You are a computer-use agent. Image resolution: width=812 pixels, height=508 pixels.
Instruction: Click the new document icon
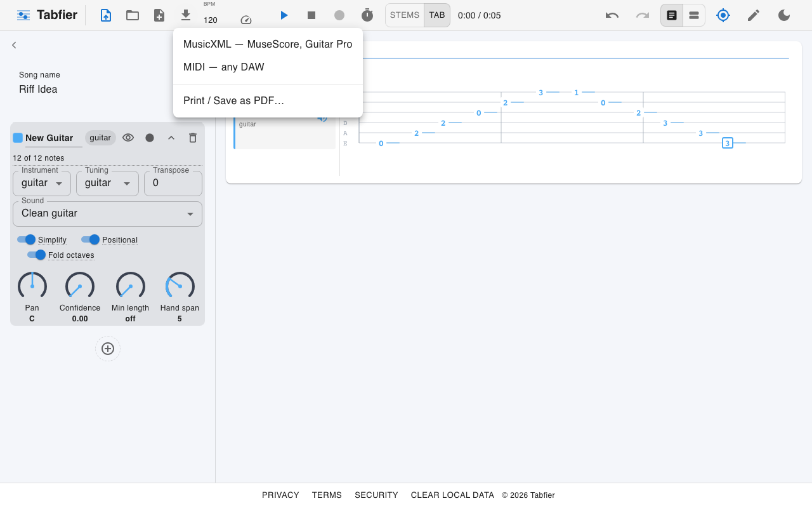[159, 15]
